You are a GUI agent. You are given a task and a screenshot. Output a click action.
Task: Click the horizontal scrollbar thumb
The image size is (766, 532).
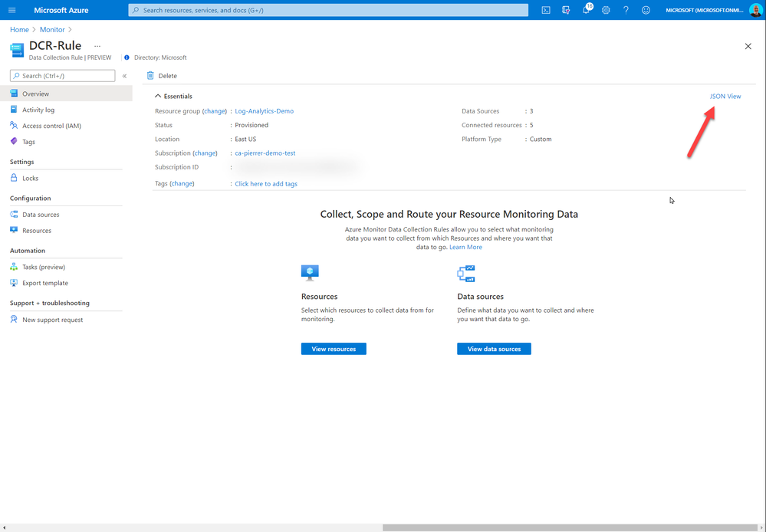point(570,527)
